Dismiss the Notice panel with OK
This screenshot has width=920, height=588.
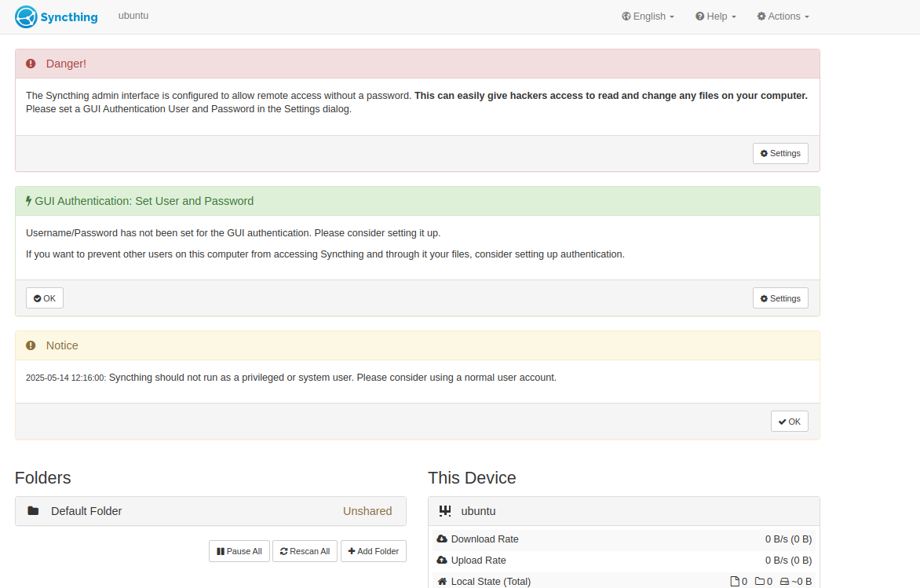pyautogui.click(x=789, y=422)
